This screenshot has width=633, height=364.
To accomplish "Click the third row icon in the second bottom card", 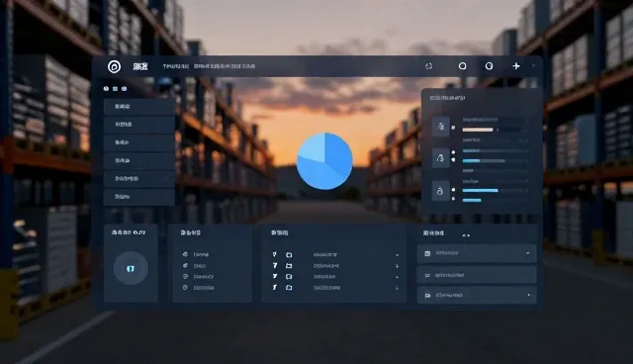I will 185,276.
